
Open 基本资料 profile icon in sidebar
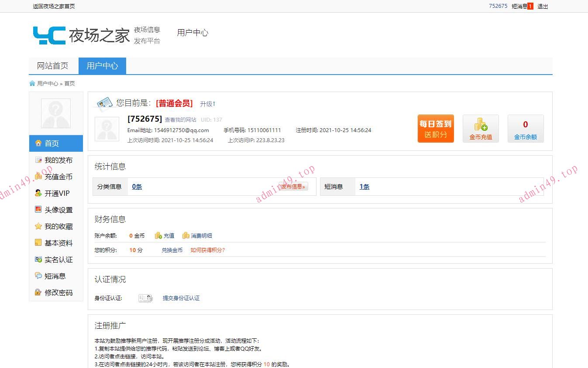click(38, 243)
